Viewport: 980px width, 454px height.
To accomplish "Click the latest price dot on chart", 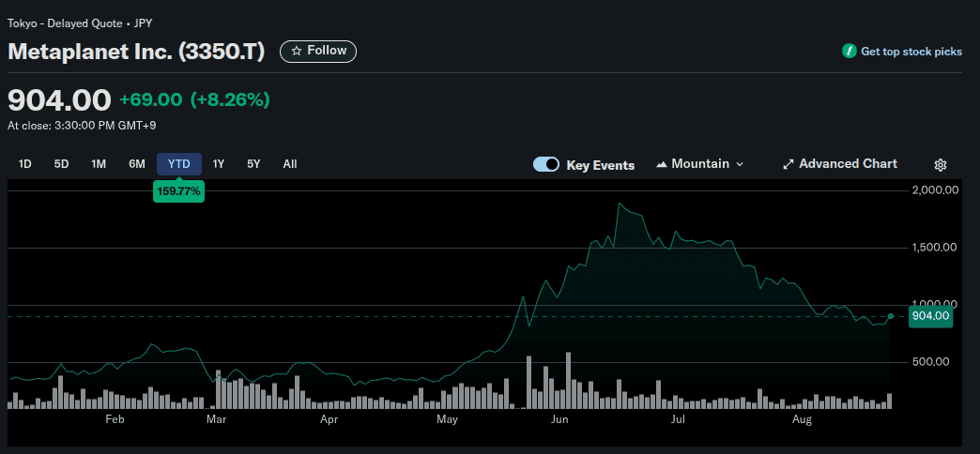I will [x=891, y=316].
